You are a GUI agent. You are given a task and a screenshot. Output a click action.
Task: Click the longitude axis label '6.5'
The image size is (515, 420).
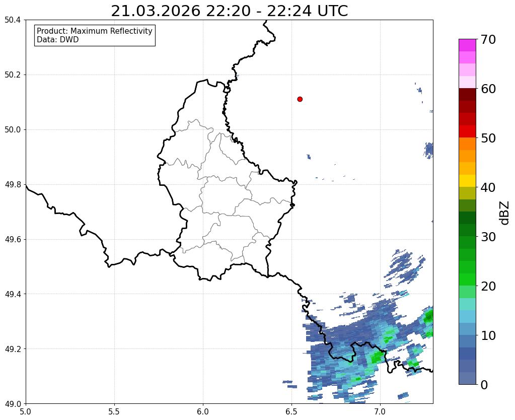tap(291, 411)
